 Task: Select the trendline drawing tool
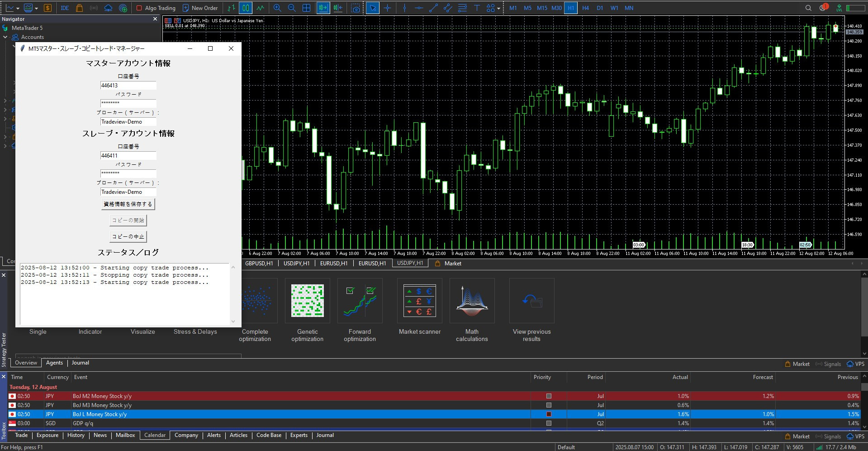[x=433, y=8]
